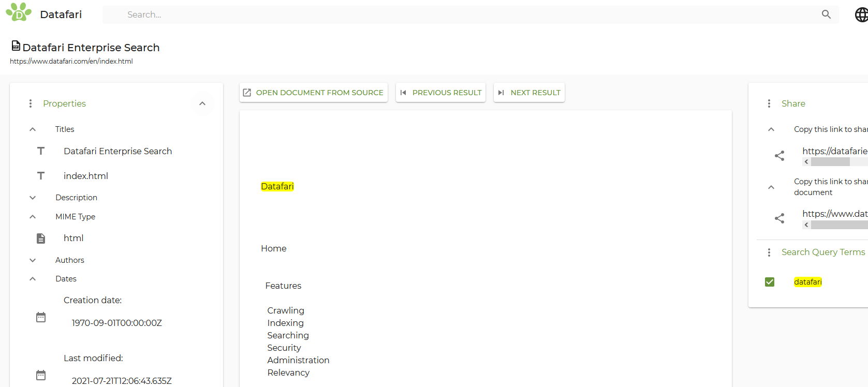The width and height of the screenshot is (868, 387).
Task: Click last modified value 2021-07-21T12:06:43.635Z
Action: pos(122,381)
